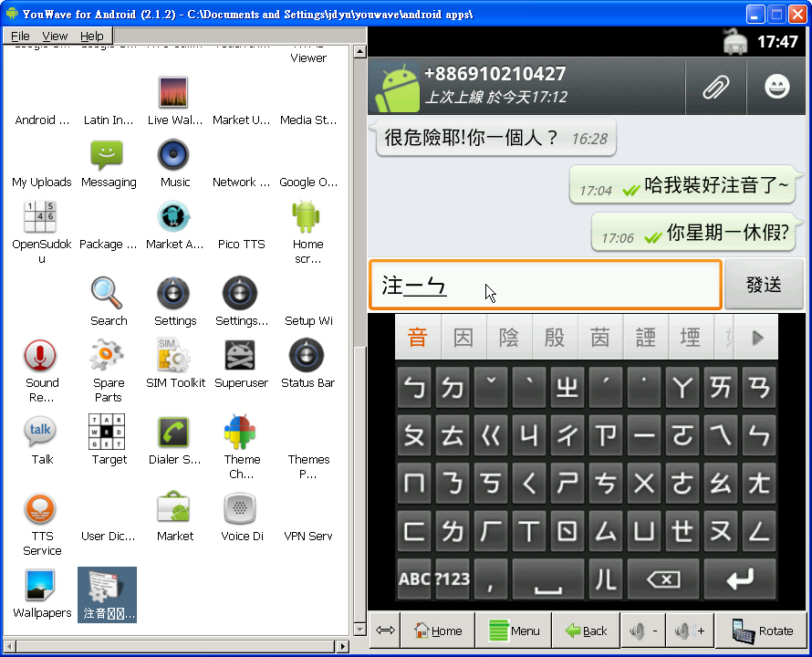The height and width of the screenshot is (657, 812).
Task: Choose candidate character 音
Action: click(x=417, y=338)
